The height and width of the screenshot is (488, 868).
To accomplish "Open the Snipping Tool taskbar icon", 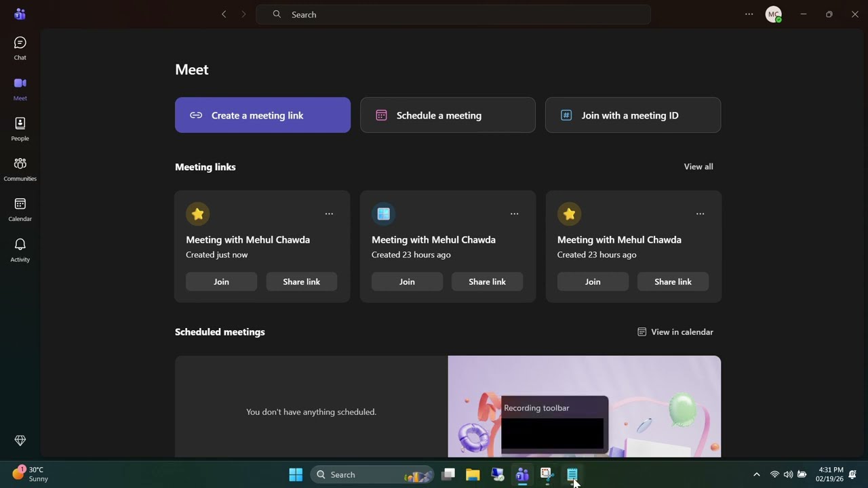I will [547, 474].
